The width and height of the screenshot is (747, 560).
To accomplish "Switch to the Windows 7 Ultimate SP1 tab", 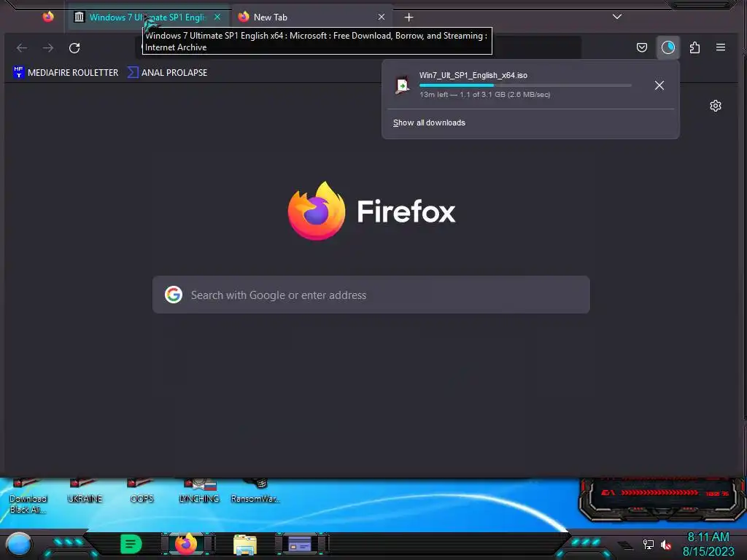I will click(x=149, y=17).
